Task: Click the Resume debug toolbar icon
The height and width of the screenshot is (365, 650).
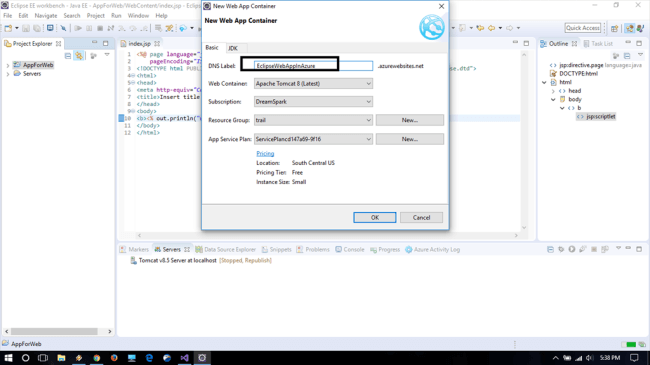Action: tap(78, 28)
